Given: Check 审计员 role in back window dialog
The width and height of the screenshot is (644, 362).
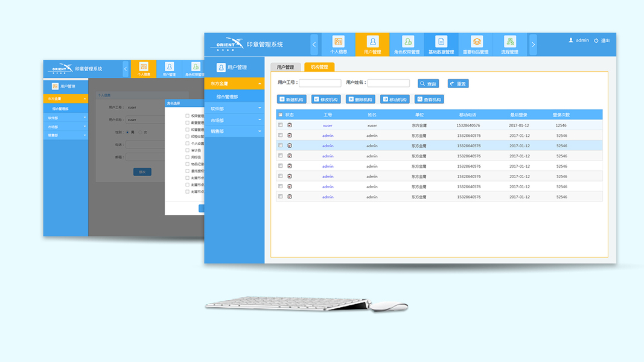Looking at the screenshot, I should point(187,150).
